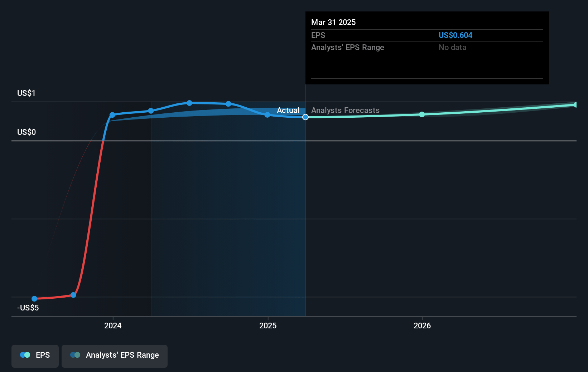Click the second red-line data point near -US$5
This screenshot has width=588, height=372.
pos(73,295)
